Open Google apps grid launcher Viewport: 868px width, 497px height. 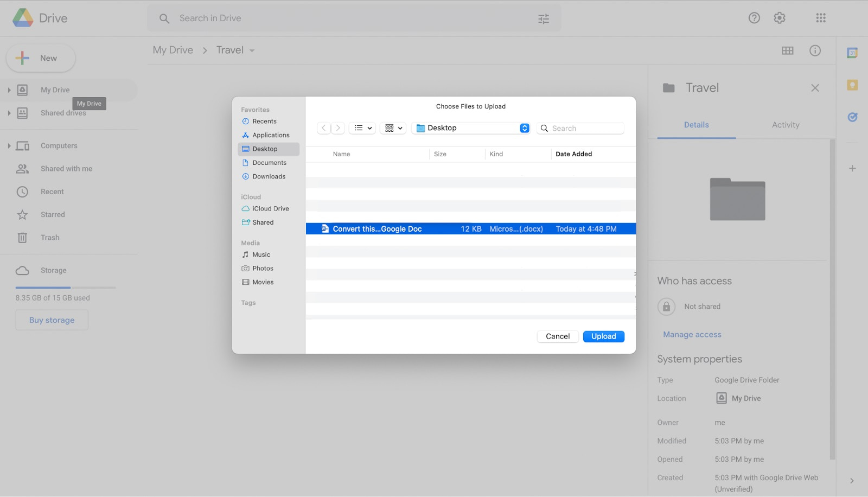click(821, 18)
